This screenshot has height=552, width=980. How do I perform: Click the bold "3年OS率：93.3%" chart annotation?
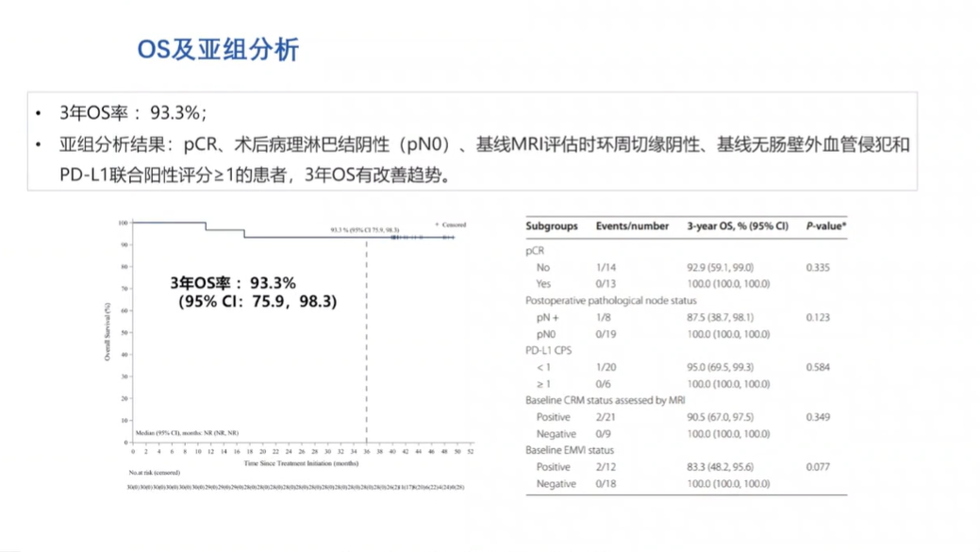pos(233,282)
